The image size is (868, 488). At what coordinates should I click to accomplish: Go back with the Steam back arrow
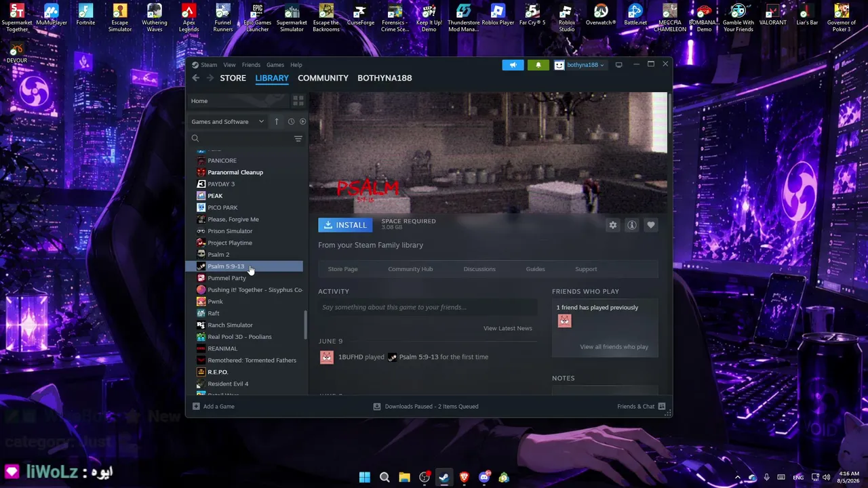point(195,78)
